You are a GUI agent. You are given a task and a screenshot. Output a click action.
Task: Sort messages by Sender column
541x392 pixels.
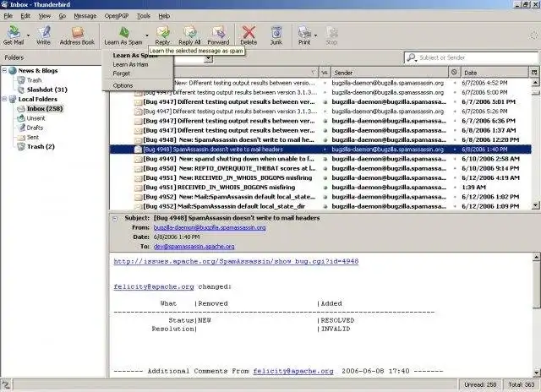pos(390,73)
